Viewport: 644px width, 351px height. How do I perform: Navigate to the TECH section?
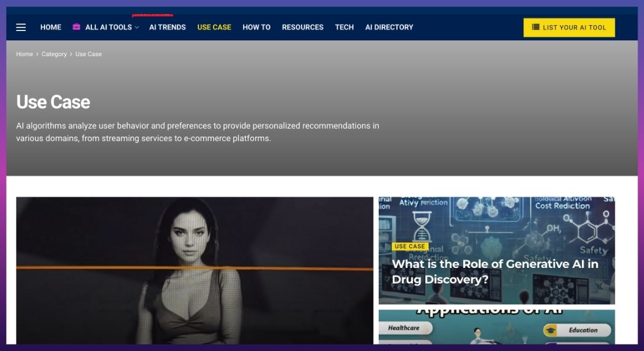[344, 27]
